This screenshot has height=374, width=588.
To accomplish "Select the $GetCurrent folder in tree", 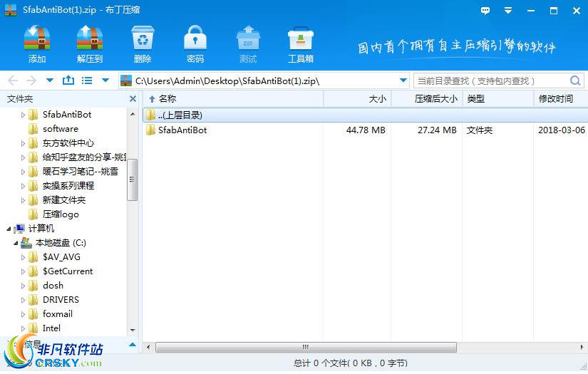I will coord(68,271).
